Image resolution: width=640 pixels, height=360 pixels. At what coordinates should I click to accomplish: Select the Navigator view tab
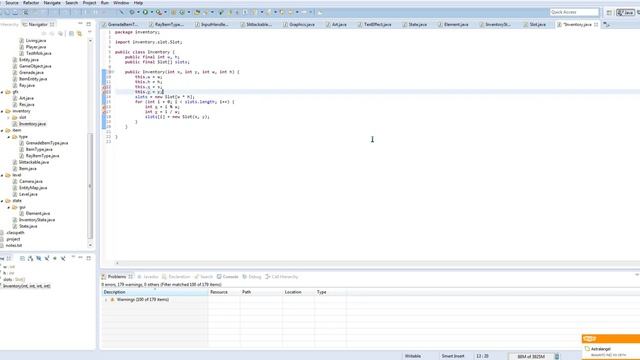click(38, 24)
